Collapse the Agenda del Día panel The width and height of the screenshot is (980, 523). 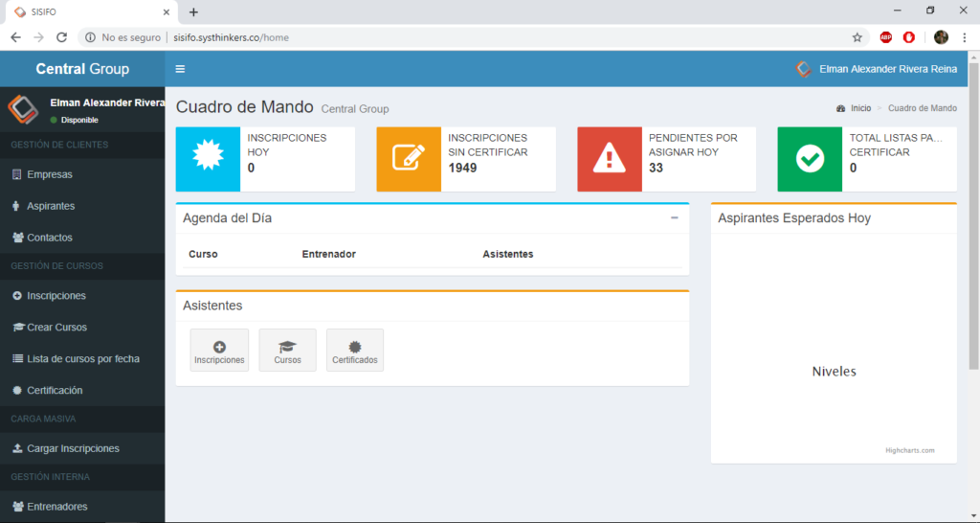[x=675, y=217]
